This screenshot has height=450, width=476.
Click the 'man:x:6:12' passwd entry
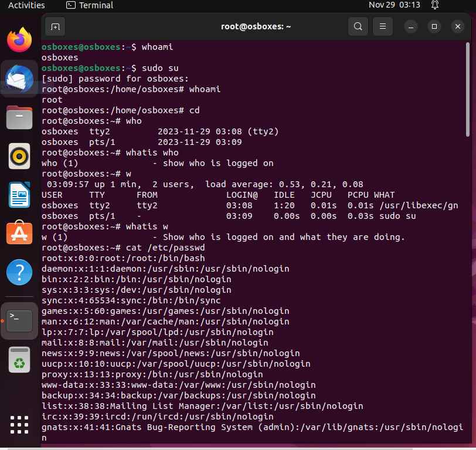pos(165,322)
